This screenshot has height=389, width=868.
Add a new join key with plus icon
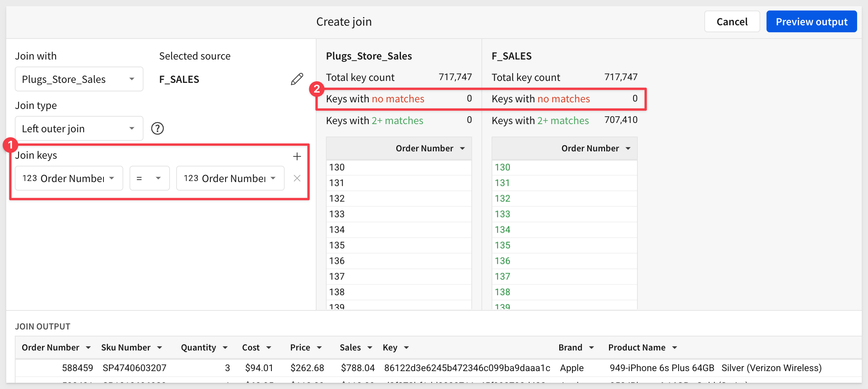coord(297,156)
